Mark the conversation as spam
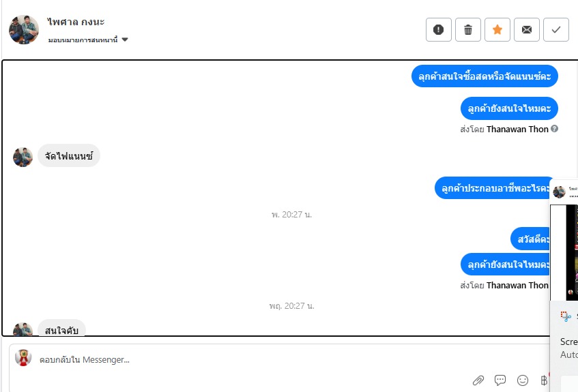578x392 pixels. [438, 29]
